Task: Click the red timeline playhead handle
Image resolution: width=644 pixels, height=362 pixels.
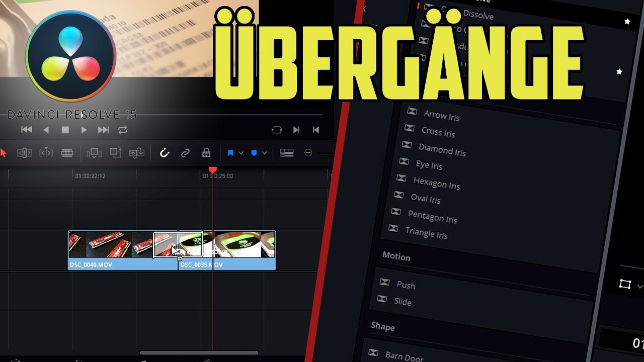Action: pyautogui.click(x=213, y=170)
